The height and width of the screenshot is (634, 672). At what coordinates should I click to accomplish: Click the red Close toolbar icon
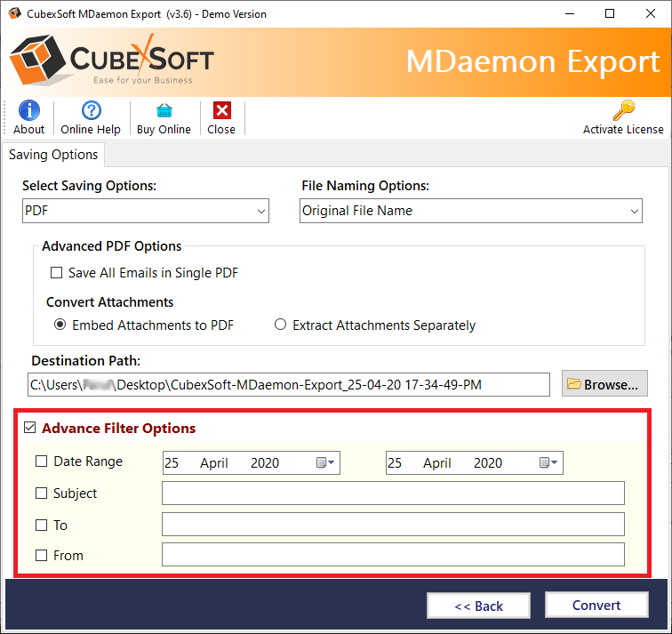pos(221,111)
